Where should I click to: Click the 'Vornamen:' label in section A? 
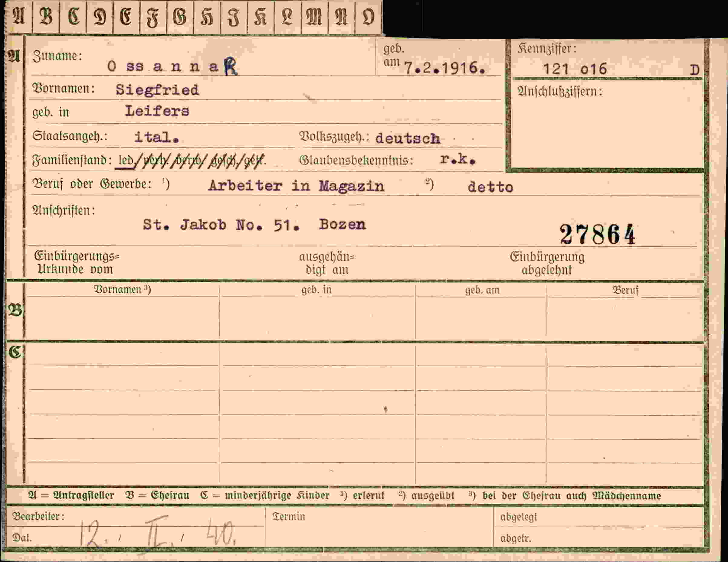coord(63,89)
